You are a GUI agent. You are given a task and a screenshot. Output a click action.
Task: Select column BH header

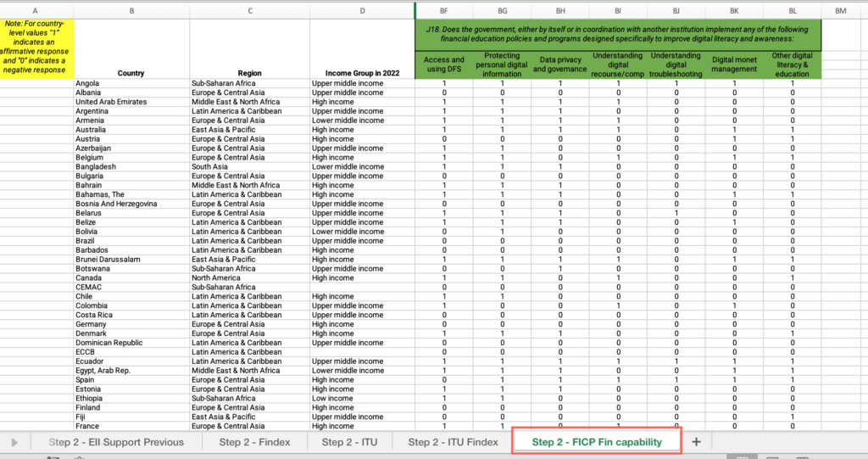pos(560,11)
